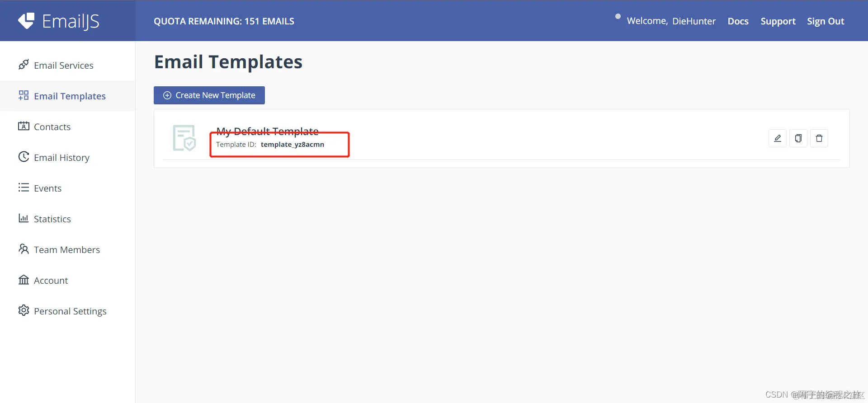Open Account page in sidebar
Viewport: 868px width, 403px height.
pos(67,281)
